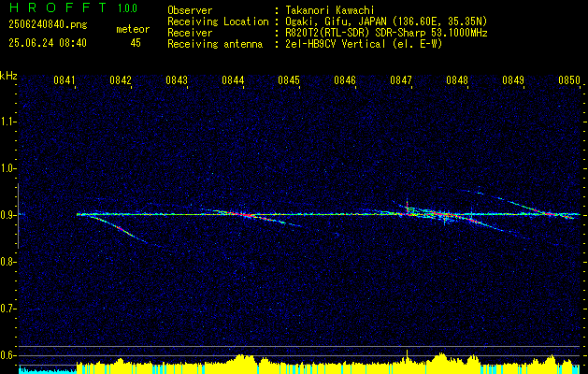Viewport: 588px width, 374px height.
Task: Click the 0845 time marker
Action: [x=289, y=80]
